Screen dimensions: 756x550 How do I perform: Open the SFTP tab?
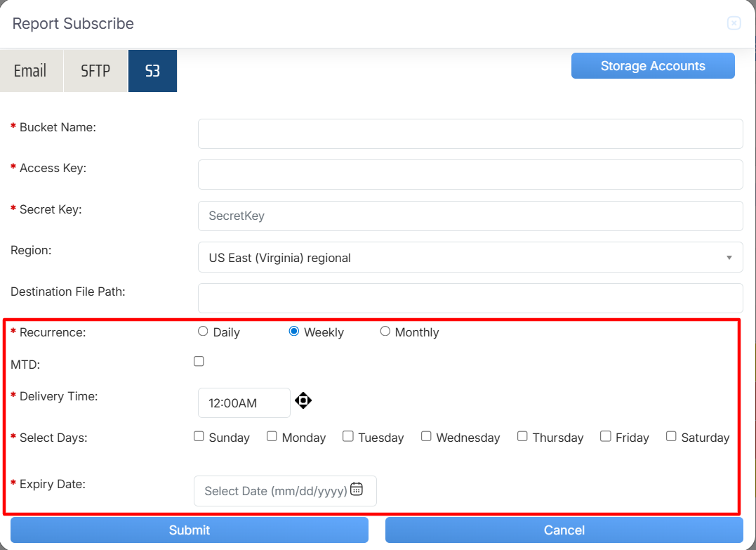point(95,71)
